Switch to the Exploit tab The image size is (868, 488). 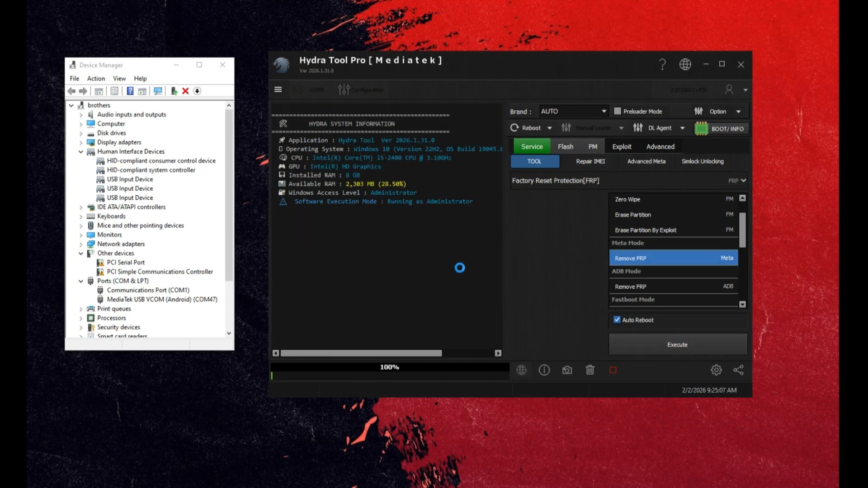[622, 146]
